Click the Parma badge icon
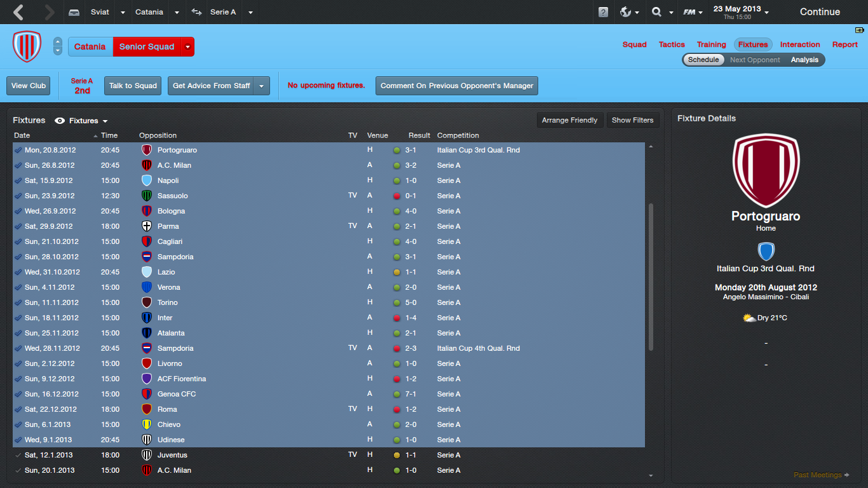Viewport: 868px width, 488px height. 147,226
